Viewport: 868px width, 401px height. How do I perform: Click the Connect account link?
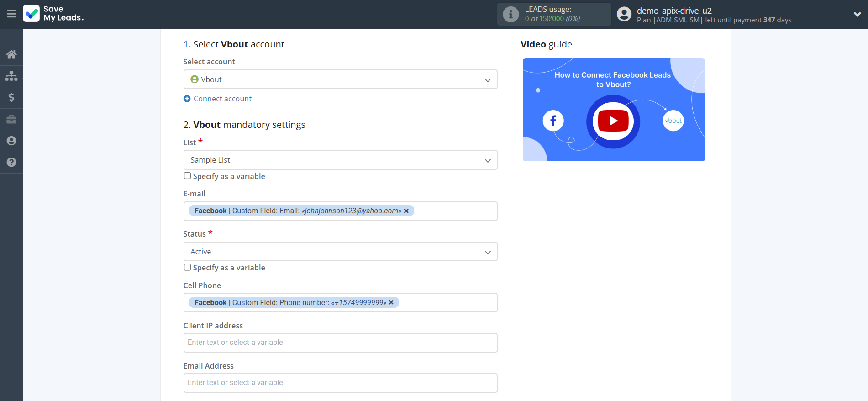coord(222,99)
